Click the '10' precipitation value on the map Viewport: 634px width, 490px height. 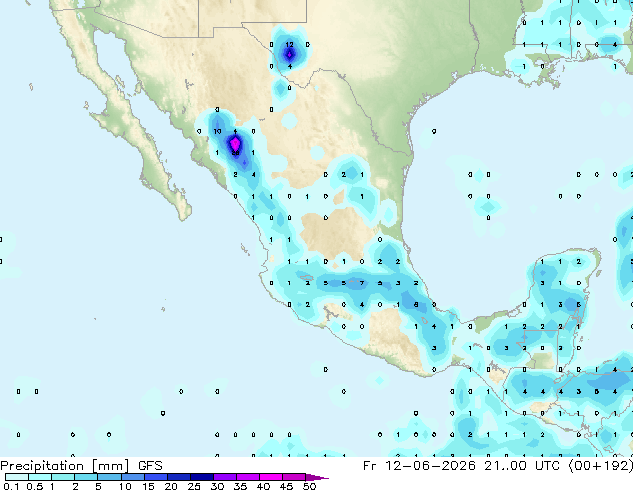tap(218, 131)
